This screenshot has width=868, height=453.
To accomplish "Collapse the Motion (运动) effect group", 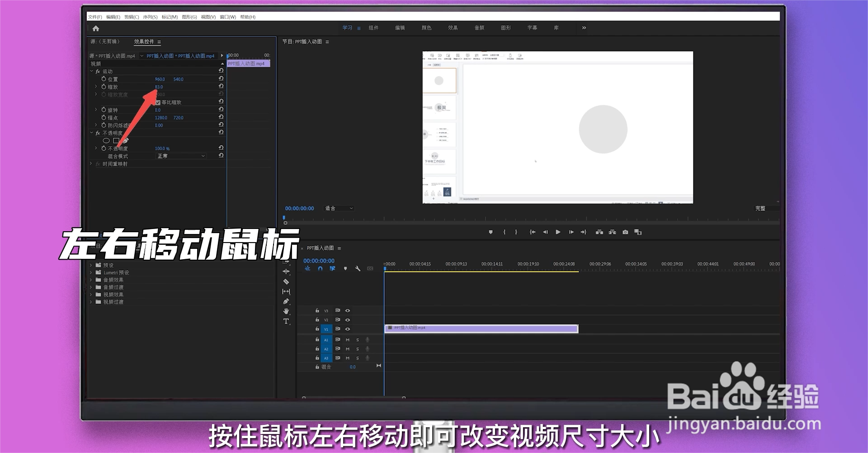I will [x=91, y=71].
